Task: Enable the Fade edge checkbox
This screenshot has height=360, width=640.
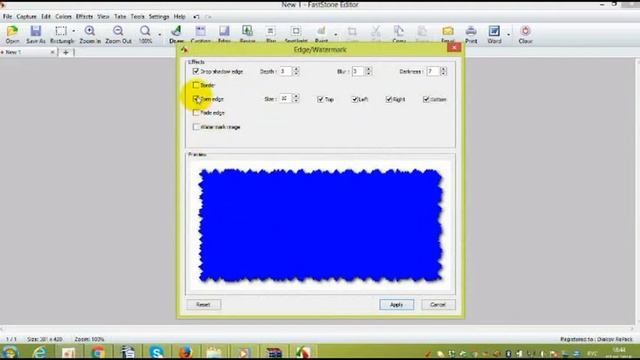Action: 196,113
